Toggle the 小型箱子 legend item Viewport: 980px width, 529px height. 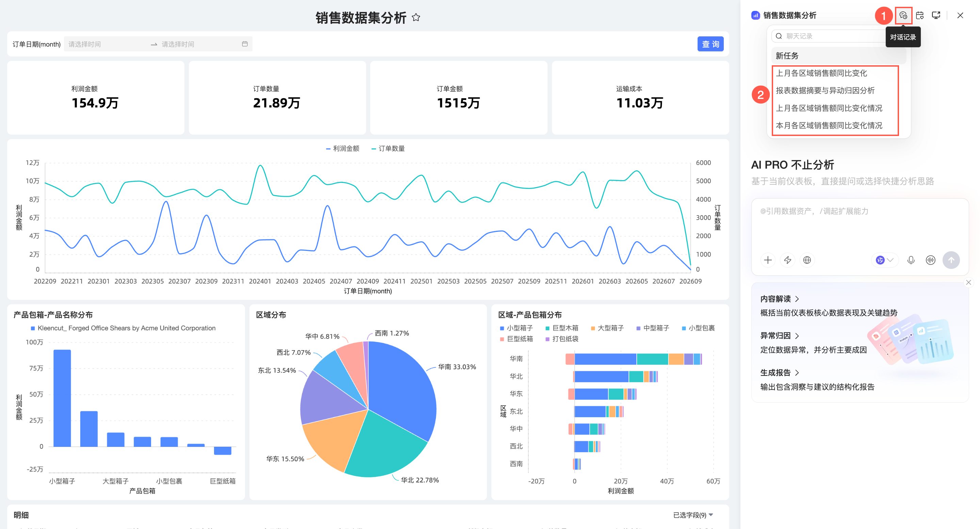516,328
